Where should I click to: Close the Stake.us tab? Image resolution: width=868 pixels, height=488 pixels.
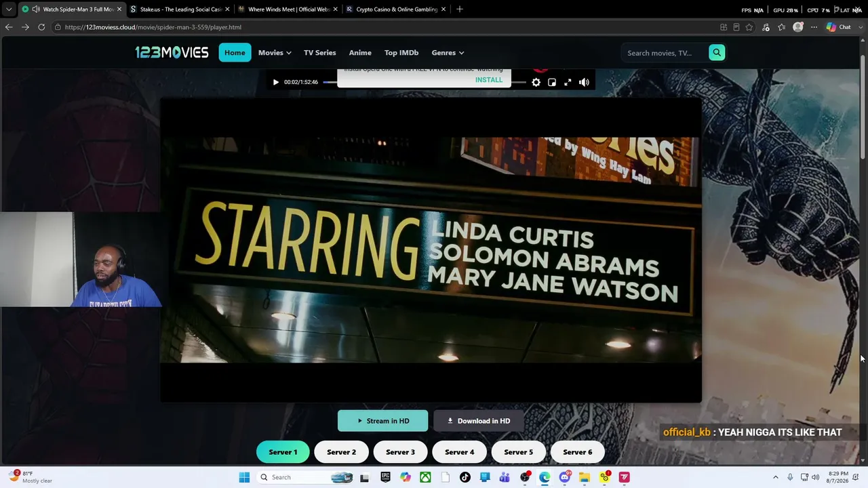coord(227,9)
